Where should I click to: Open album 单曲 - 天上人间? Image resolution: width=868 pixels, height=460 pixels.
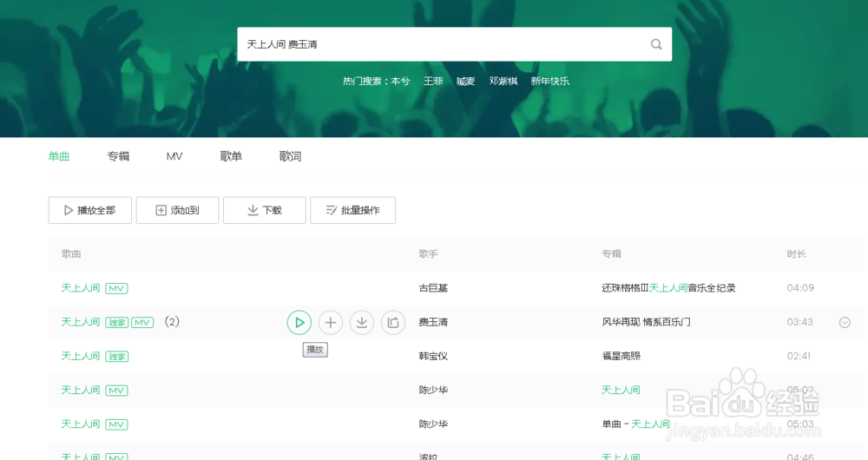tap(636, 424)
